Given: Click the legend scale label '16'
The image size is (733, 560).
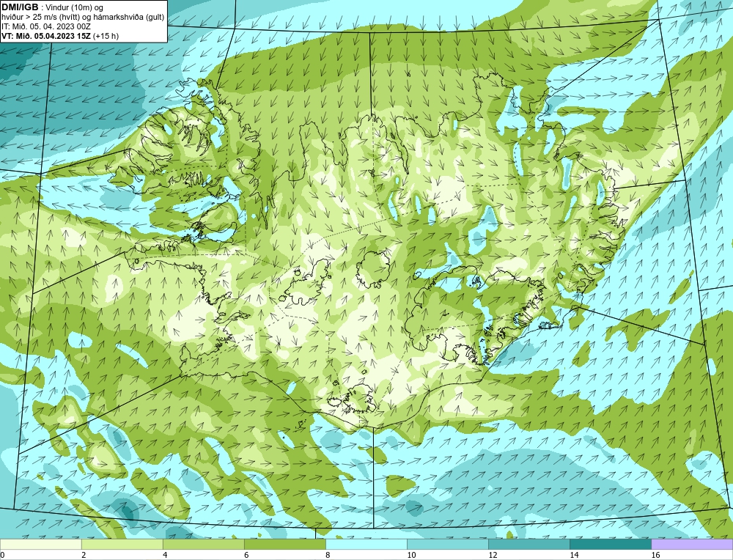Looking at the screenshot, I should [x=655, y=555].
